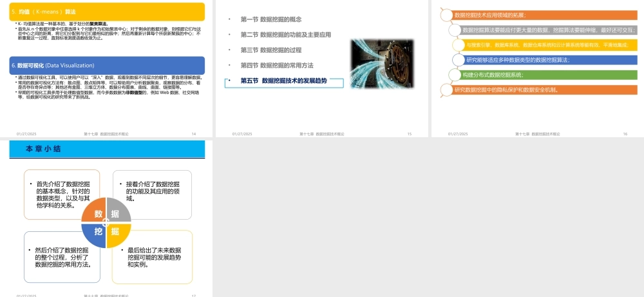This screenshot has width=644, height=297.
Task: Select the development trends slide thumbnail numbered 16
Action: (538, 68)
